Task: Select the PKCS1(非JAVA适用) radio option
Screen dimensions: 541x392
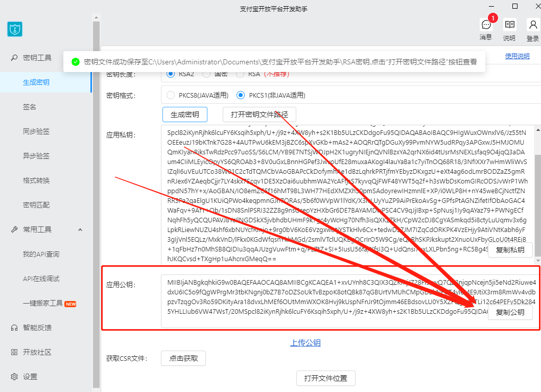Action: coord(240,95)
